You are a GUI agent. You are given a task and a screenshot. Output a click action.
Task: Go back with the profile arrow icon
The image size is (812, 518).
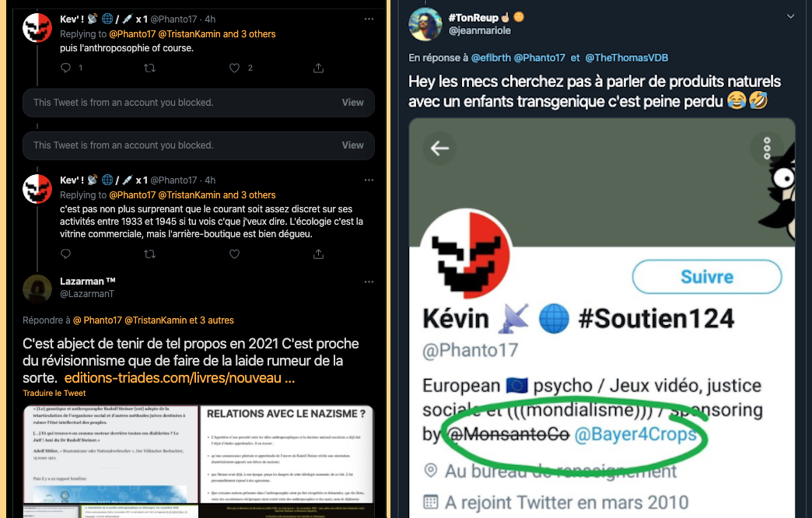439,149
